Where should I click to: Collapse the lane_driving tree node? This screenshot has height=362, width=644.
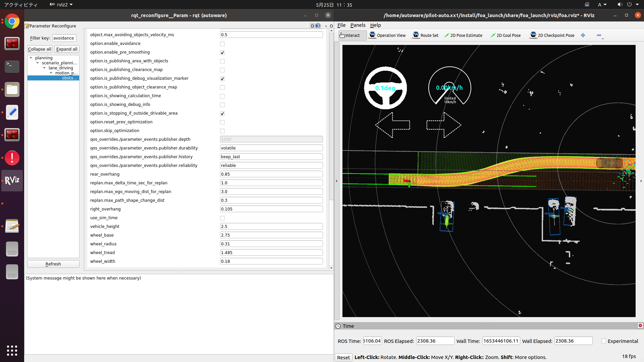point(44,68)
